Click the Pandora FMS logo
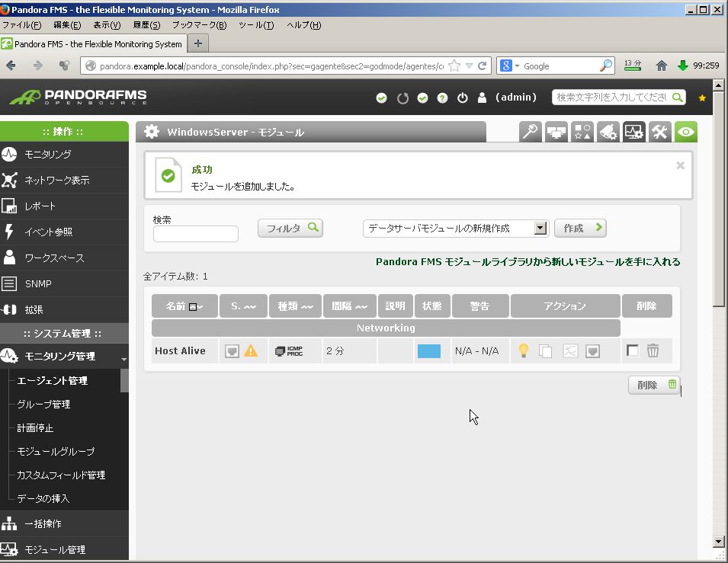The image size is (728, 563). (78, 97)
